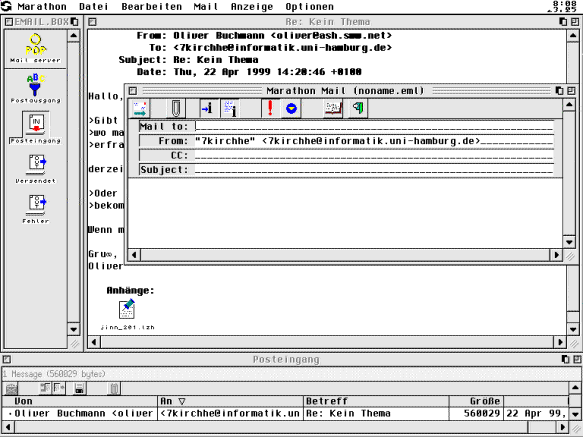583x437 pixels.
Task: Click the green exit door icon
Action: click(x=358, y=109)
